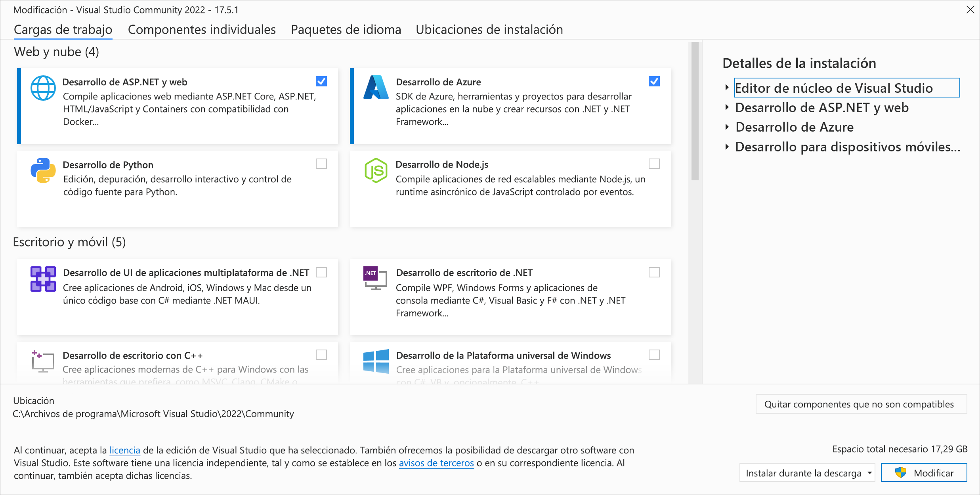Check Desarrollo de escritorio de .NET checkbox

point(654,272)
